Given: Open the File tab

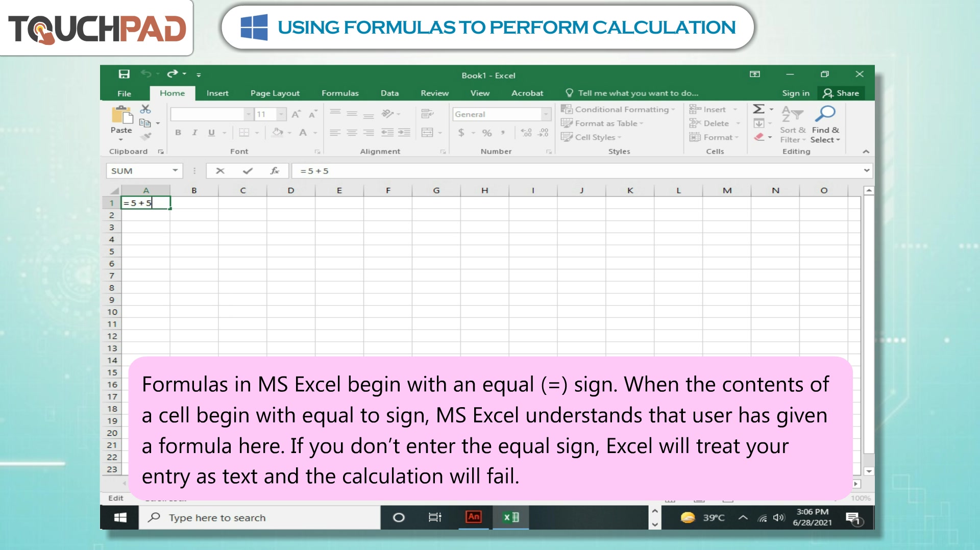Looking at the screenshot, I should (x=124, y=93).
